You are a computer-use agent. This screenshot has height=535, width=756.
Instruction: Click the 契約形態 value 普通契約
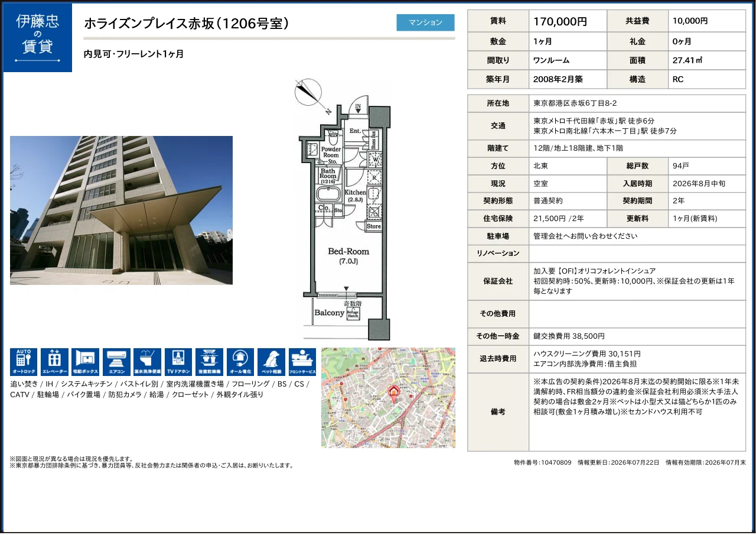[548, 201]
